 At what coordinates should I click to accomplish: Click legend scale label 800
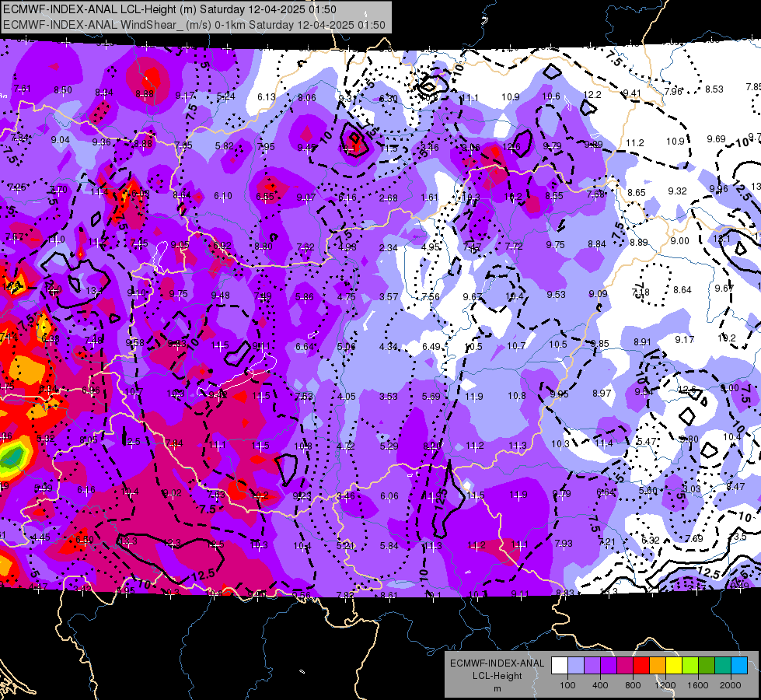[633, 685]
